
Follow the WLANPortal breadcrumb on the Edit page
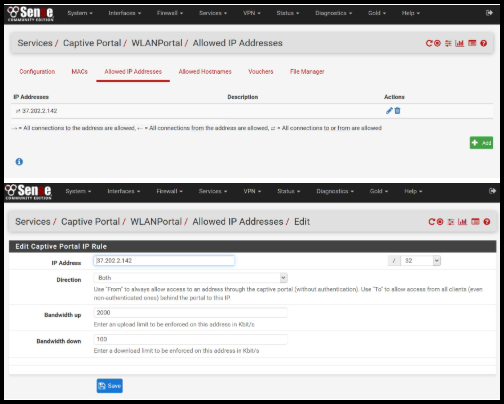pos(156,222)
